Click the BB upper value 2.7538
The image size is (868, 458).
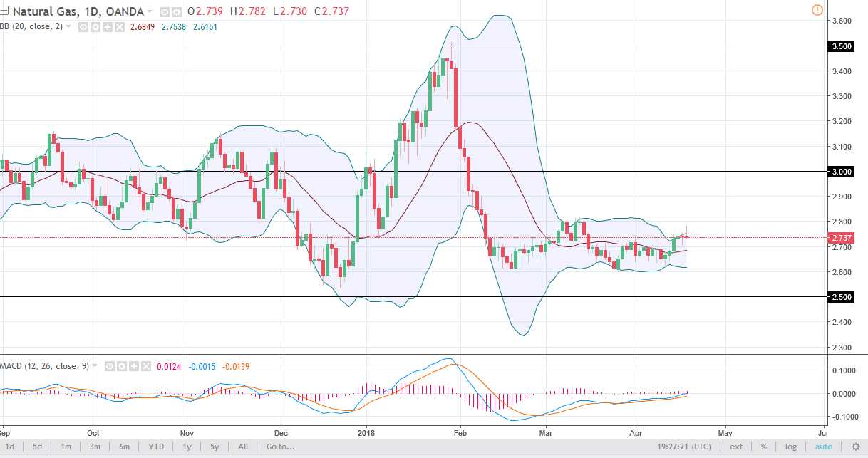[174, 27]
